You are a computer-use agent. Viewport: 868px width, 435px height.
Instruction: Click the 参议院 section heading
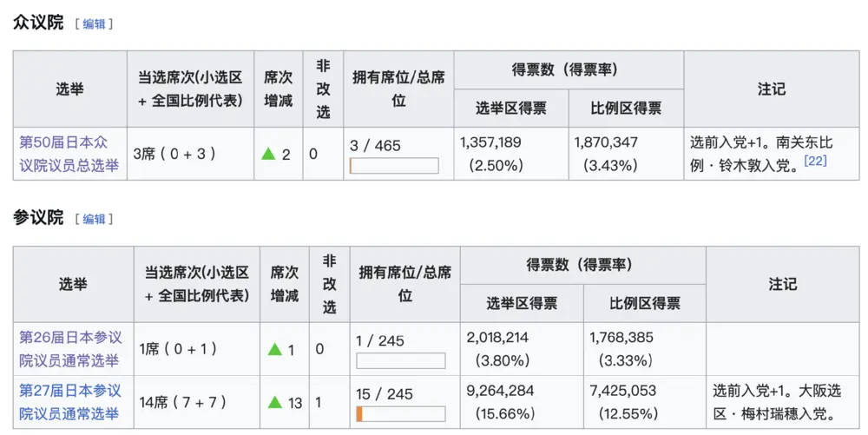click(x=38, y=217)
